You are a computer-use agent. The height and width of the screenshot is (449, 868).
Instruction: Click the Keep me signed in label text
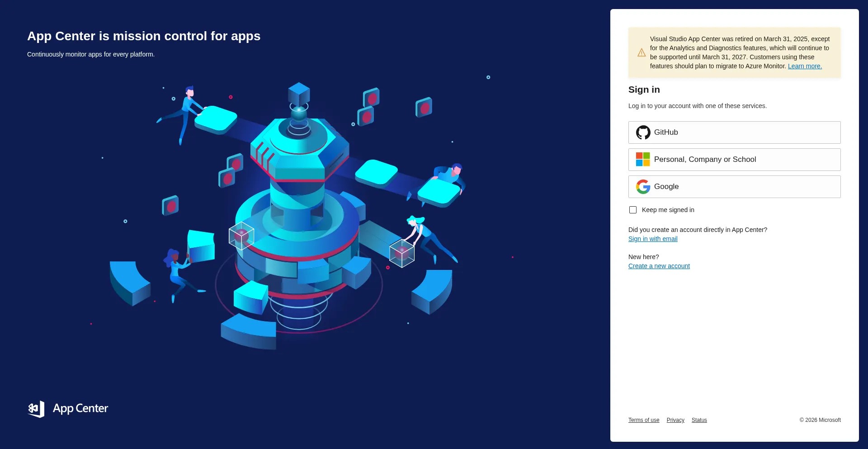coord(668,210)
